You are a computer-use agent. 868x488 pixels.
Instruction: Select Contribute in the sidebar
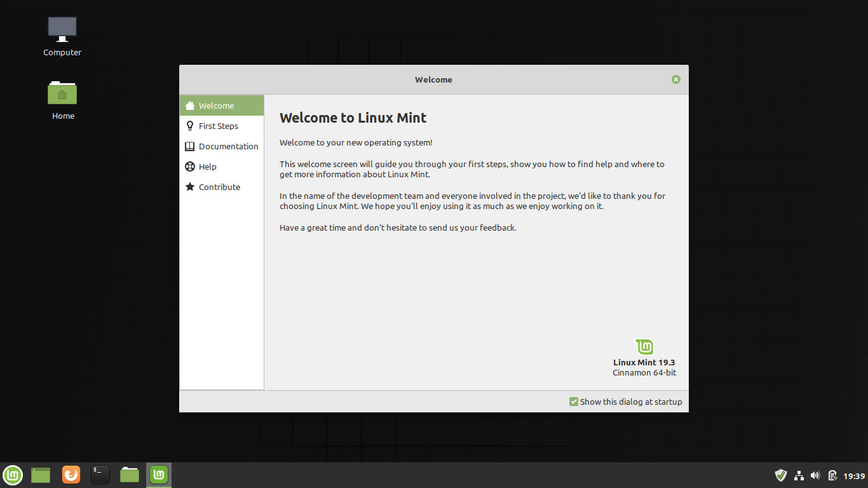click(x=219, y=187)
